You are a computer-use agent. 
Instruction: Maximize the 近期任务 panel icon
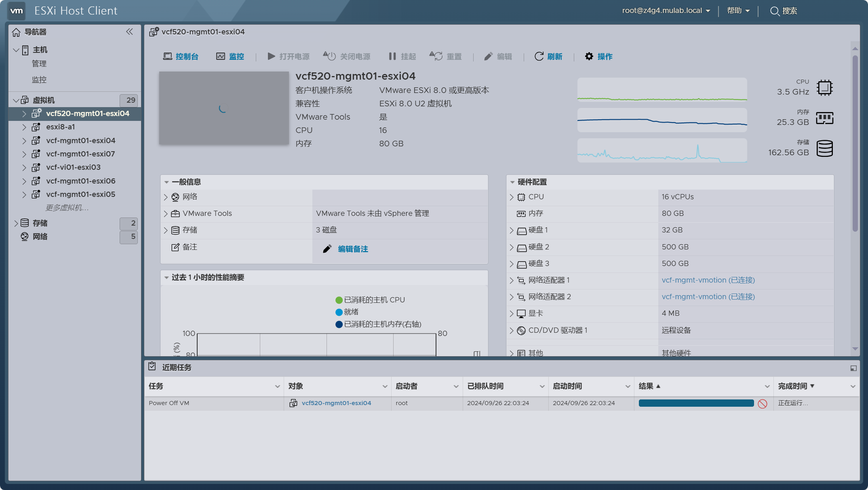click(853, 368)
